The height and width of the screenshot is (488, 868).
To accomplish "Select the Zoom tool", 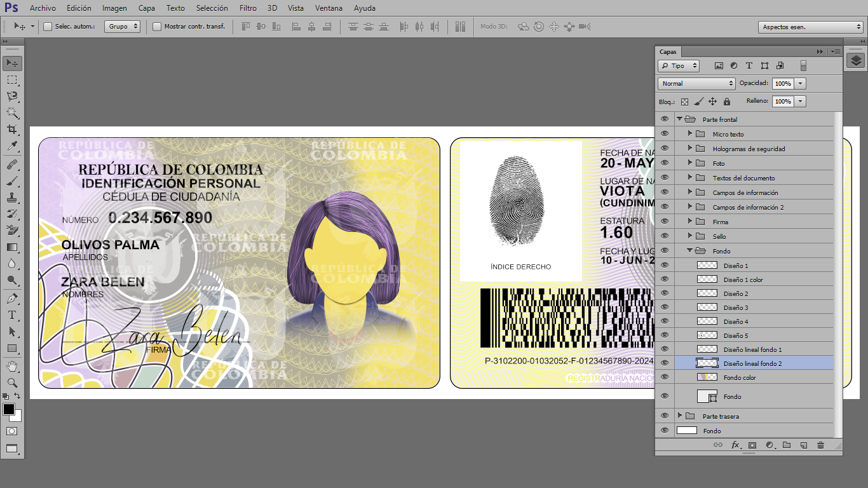I will 12,383.
